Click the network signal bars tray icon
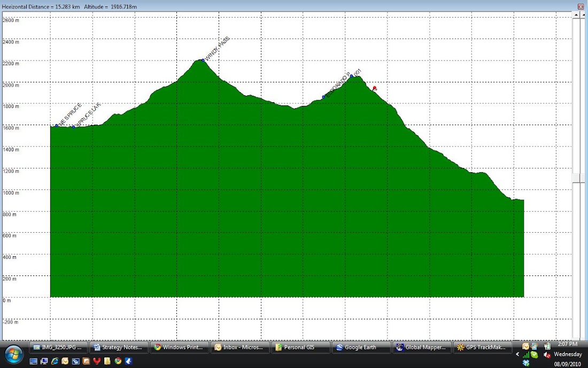 [x=526, y=355]
